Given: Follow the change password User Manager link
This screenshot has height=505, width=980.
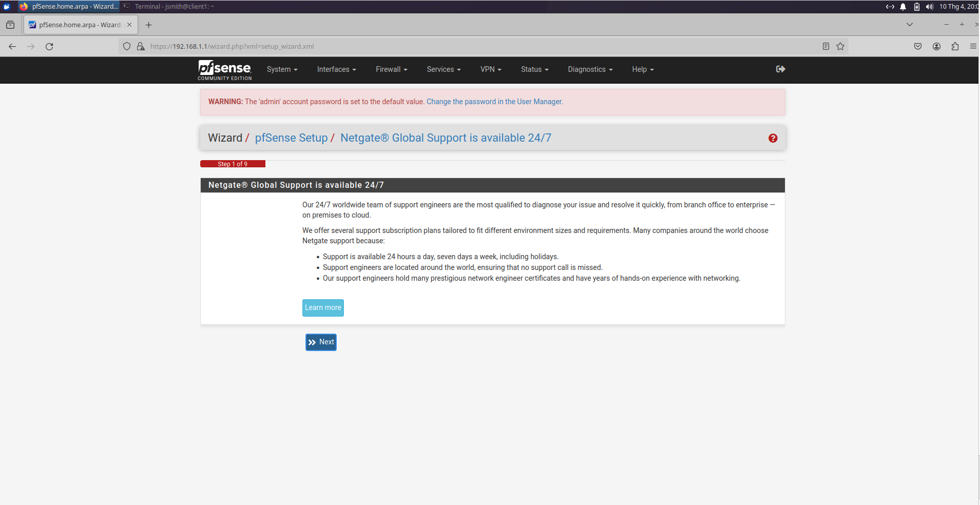Looking at the screenshot, I should [x=494, y=102].
